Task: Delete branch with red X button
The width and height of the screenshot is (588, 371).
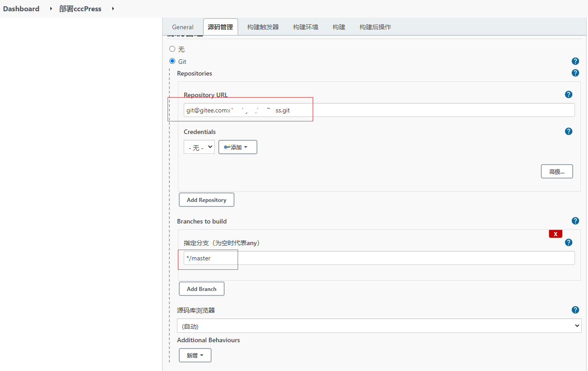Action: click(x=555, y=234)
